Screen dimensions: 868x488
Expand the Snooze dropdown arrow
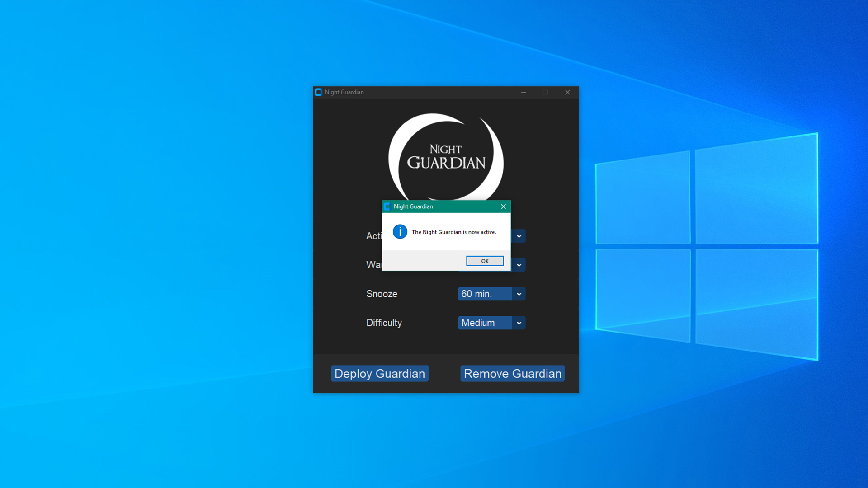[519, 294]
